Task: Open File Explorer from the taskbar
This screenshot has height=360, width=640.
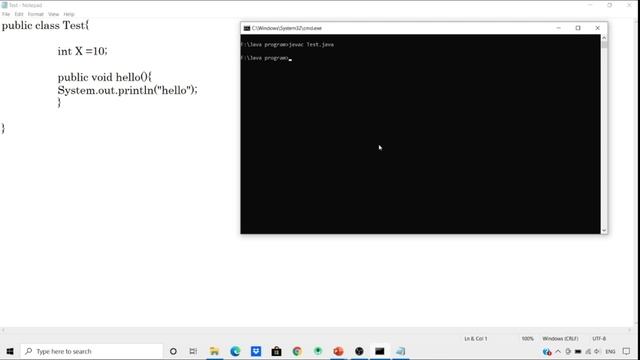Action: point(214,351)
